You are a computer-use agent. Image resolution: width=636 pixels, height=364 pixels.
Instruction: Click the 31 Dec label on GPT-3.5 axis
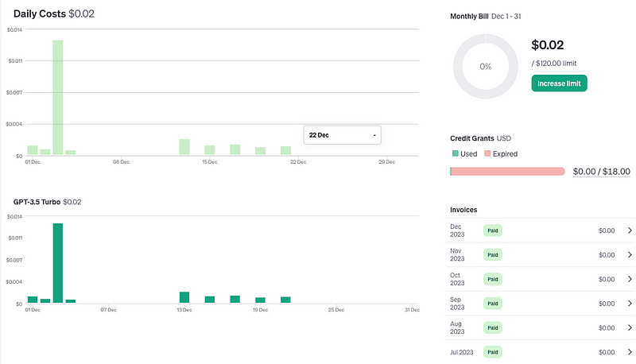(x=412, y=310)
